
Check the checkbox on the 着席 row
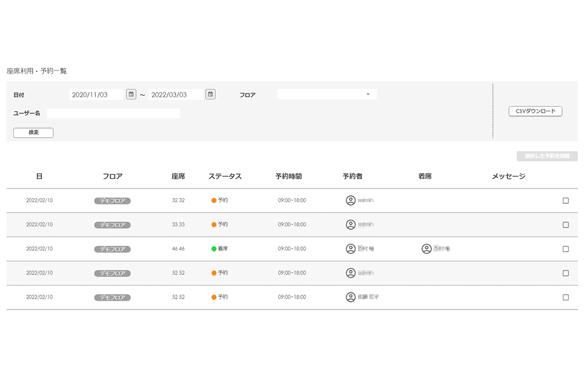[x=565, y=249]
